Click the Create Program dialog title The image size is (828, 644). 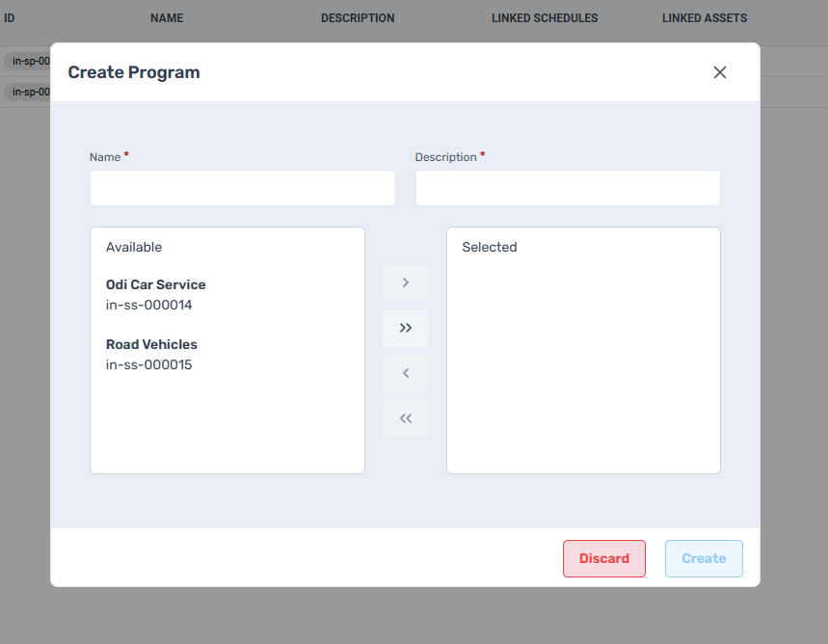[x=134, y=72]
